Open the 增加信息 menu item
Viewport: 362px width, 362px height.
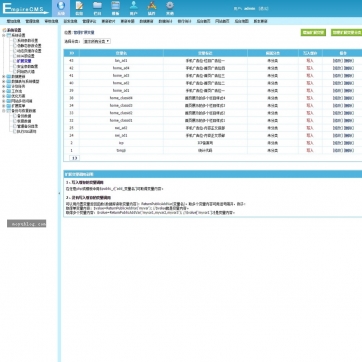[14, 21]
